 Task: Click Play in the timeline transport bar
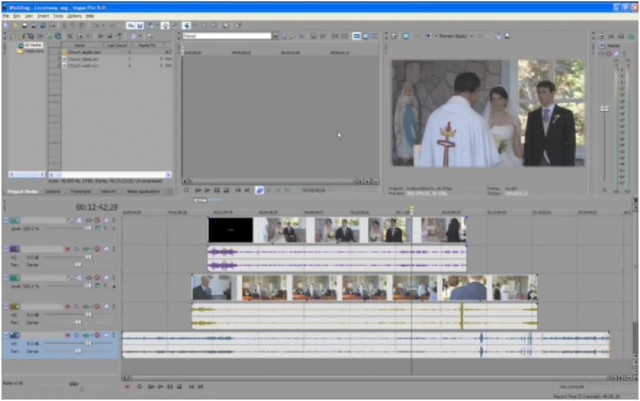tap(160, 387)
